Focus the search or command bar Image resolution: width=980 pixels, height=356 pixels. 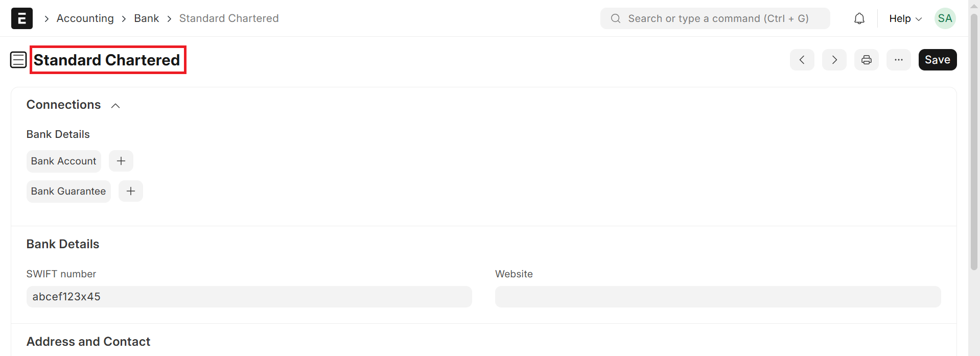(x=715, y=18)
